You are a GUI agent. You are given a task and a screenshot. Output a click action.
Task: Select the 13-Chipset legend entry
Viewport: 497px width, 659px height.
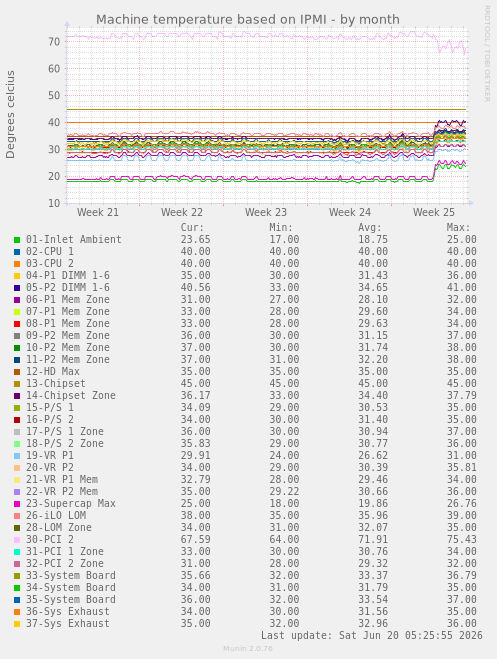click(x=55, y=383)
